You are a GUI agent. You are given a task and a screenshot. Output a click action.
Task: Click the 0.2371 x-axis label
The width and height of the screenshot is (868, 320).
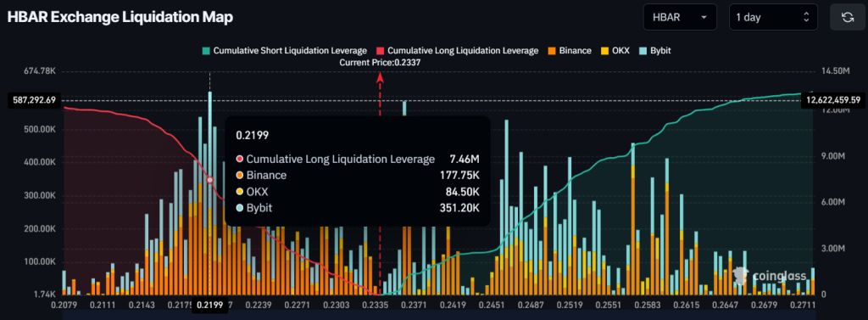pyautogui.click(x=415, y=305)
